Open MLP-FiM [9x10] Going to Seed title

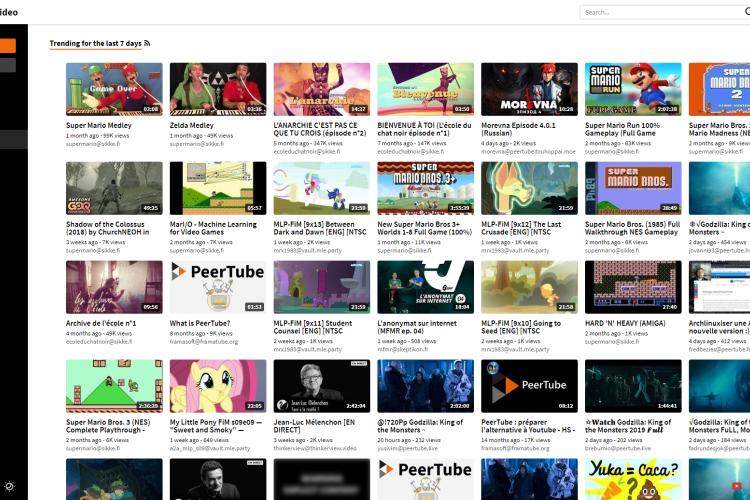tap(521, 327)
